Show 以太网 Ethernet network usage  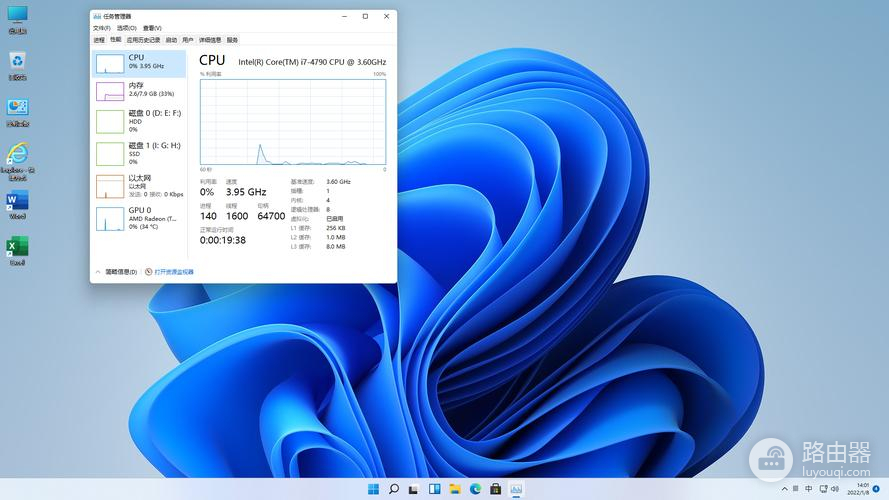(x=110, y=186)
